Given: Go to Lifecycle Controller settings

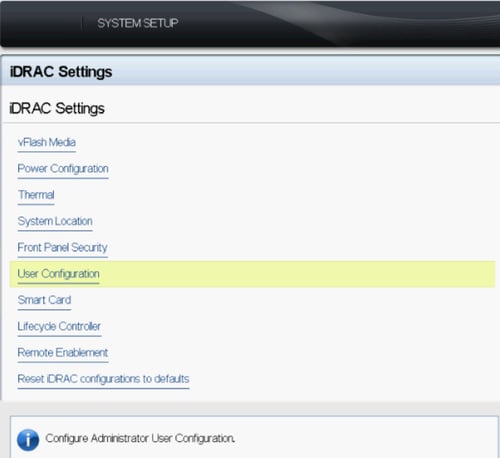Looking at the screenshot, I should tap(59, 326).
